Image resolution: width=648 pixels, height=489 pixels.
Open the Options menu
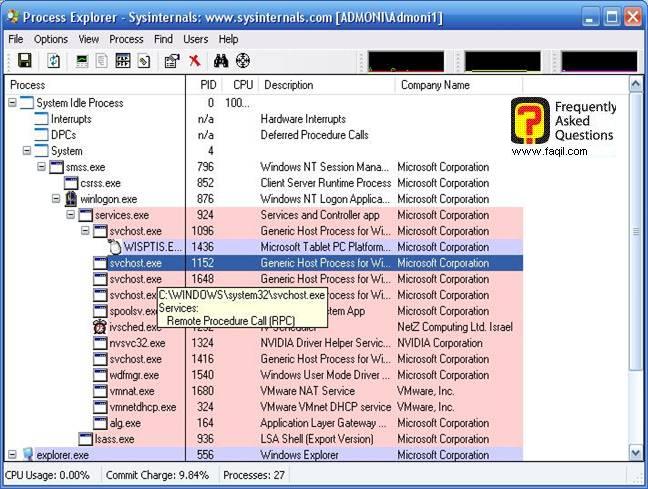point(51,39)
